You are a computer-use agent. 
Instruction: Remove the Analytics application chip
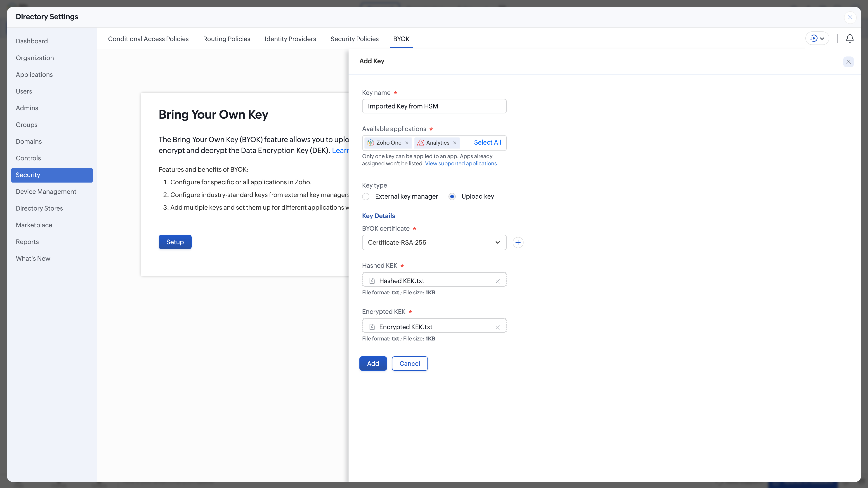click(x=455, y=143)
